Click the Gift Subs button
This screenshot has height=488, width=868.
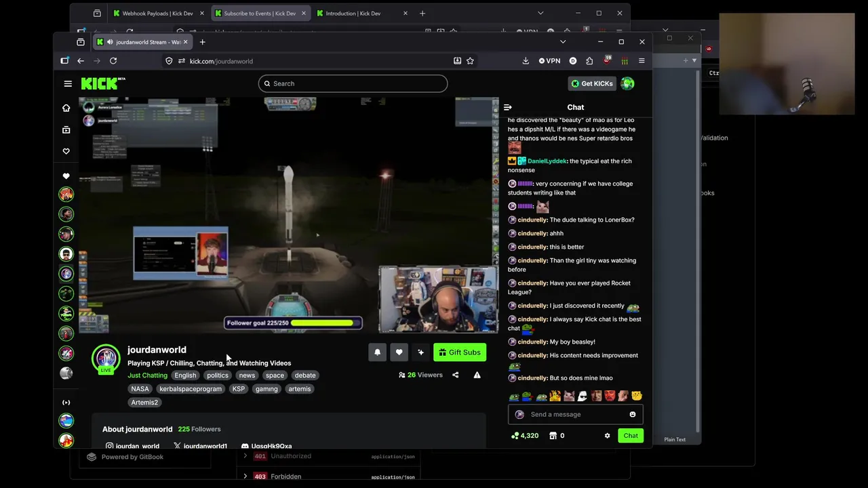pos(460,352)
